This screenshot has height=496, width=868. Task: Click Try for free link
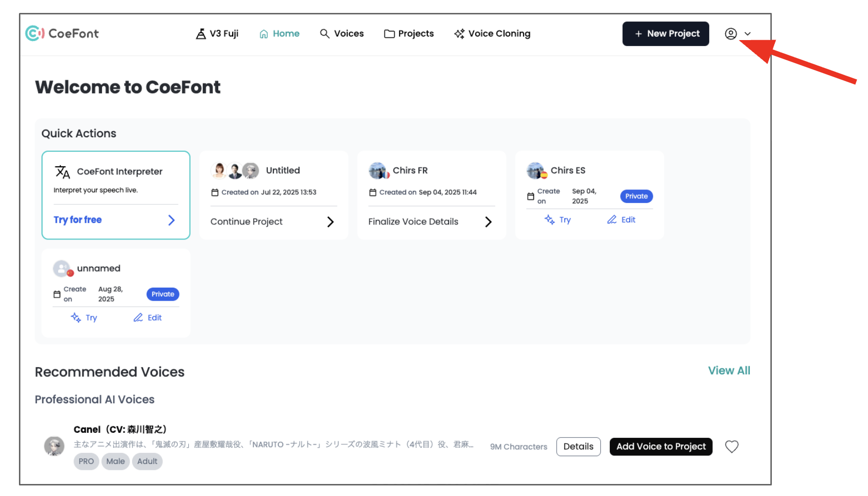(x=78, y=220)
